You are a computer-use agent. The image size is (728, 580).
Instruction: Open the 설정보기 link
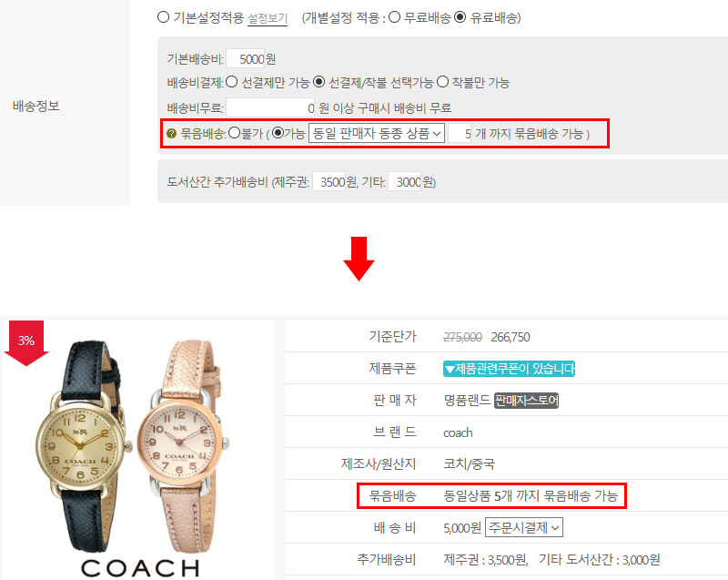click(268, 19)
